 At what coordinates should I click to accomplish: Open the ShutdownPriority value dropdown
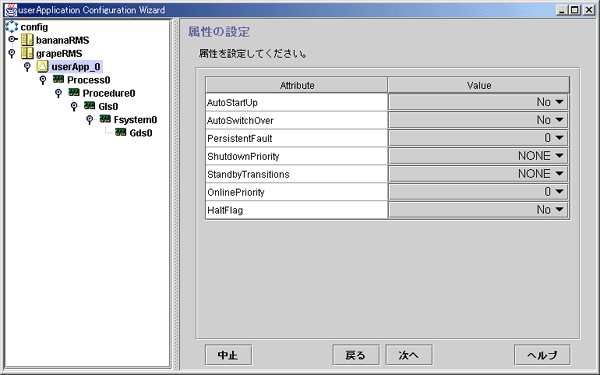point(478,156)
